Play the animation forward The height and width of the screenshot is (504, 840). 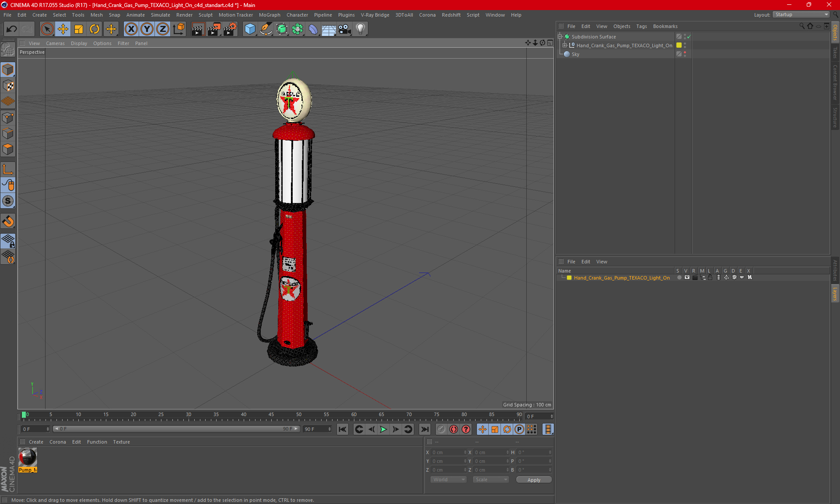pyautogui.click(x=383, y=429)
